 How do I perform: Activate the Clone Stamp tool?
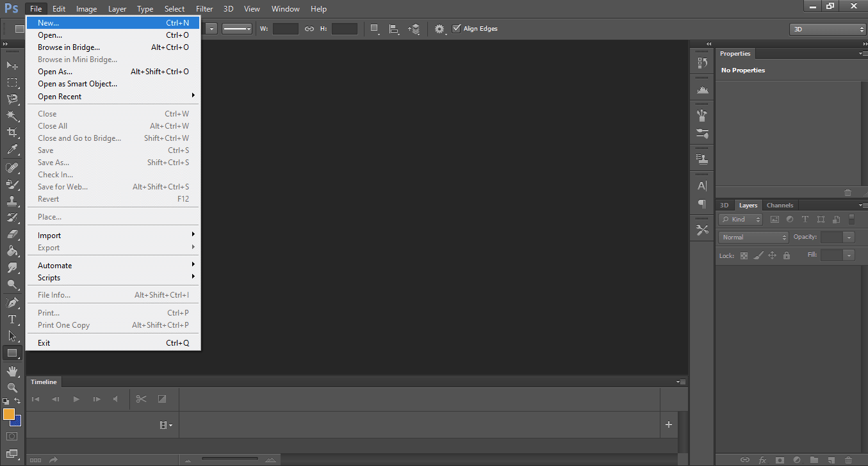point(12,200)
